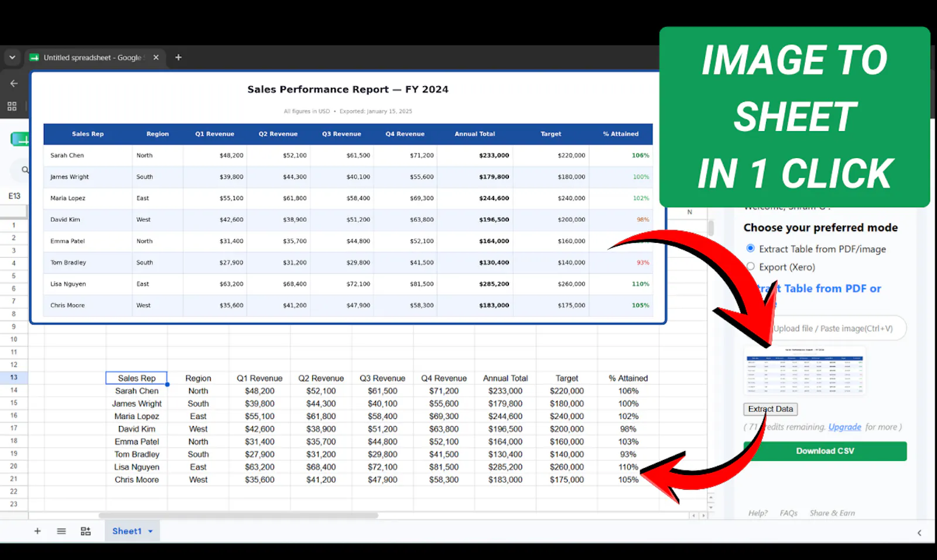Click the Extract Data button
The width and height of the screenshot is (937, 560).
pos(771,409)
